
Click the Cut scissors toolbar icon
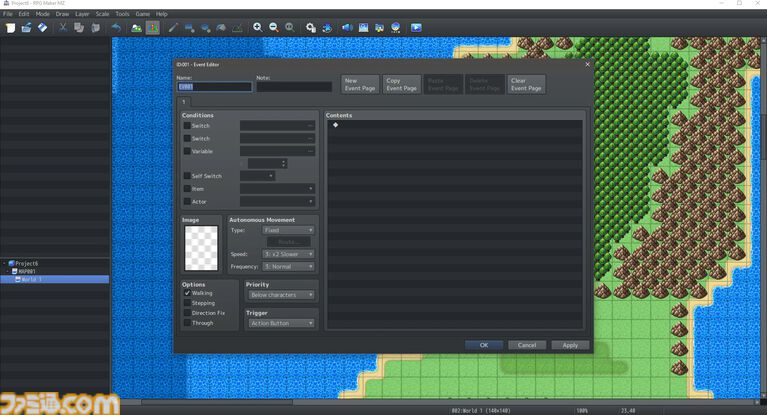coord(63,28)
